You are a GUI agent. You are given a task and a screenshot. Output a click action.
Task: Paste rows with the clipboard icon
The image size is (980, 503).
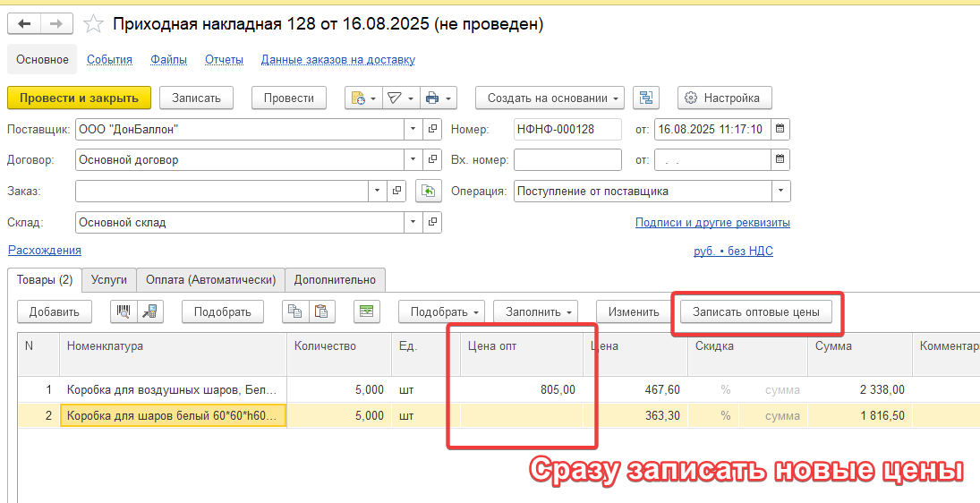click(x=321, y=311)
